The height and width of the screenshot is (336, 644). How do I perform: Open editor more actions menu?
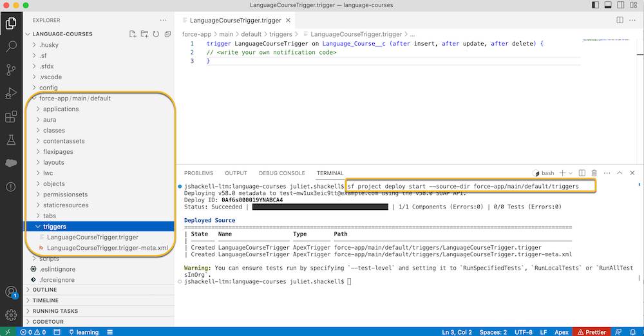pos(632,20)
